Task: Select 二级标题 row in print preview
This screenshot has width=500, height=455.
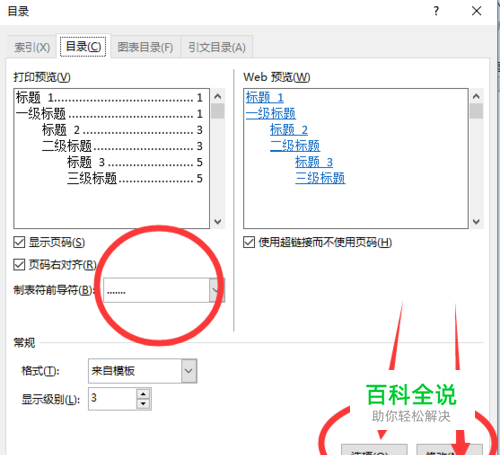Action: pyautogui.click(x=122, y=146)
